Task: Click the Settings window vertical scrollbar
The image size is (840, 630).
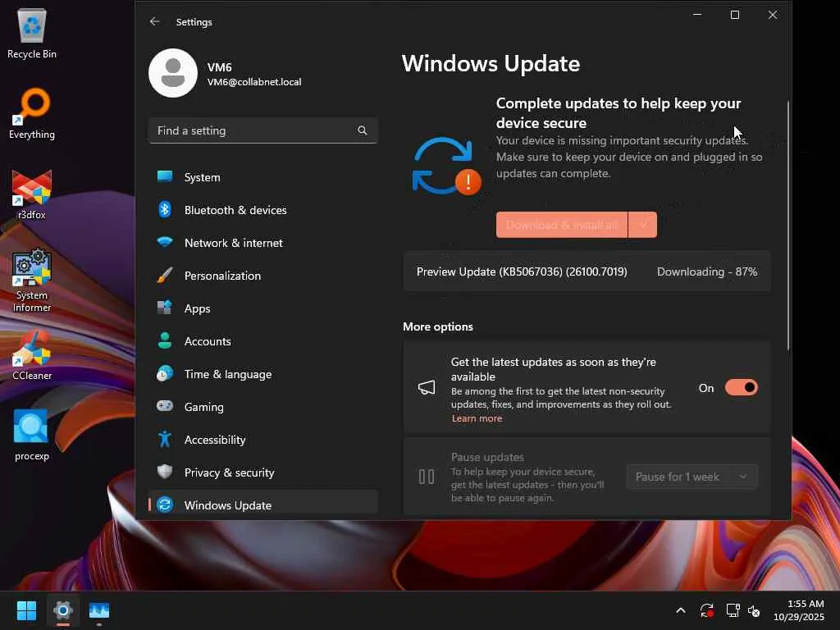Action: (788, 225)
